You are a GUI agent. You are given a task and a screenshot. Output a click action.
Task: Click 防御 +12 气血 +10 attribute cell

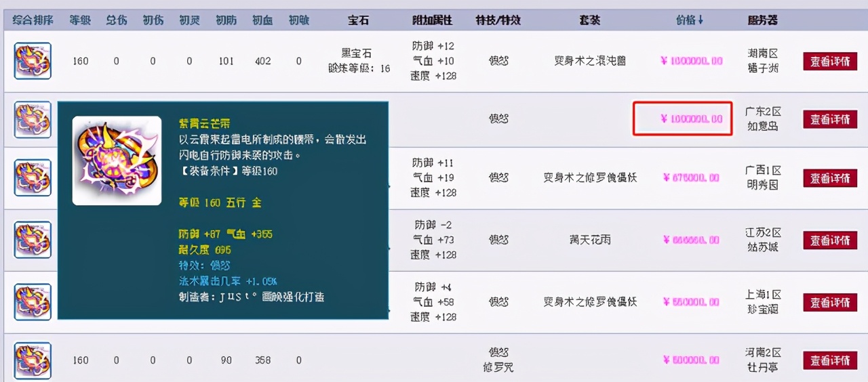[x=433, y=61]
